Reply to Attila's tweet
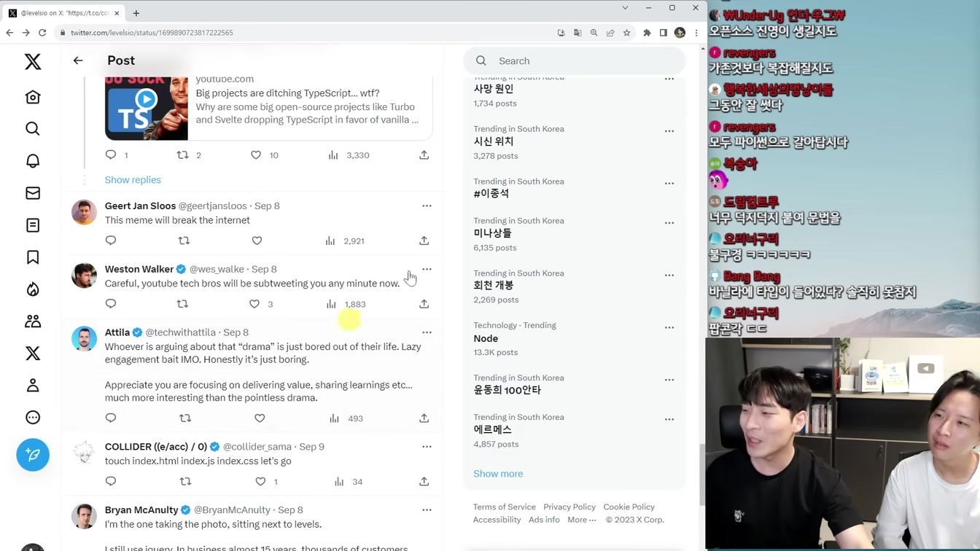The height and width of the screenshot is (551, 980). tap(111, 418)
